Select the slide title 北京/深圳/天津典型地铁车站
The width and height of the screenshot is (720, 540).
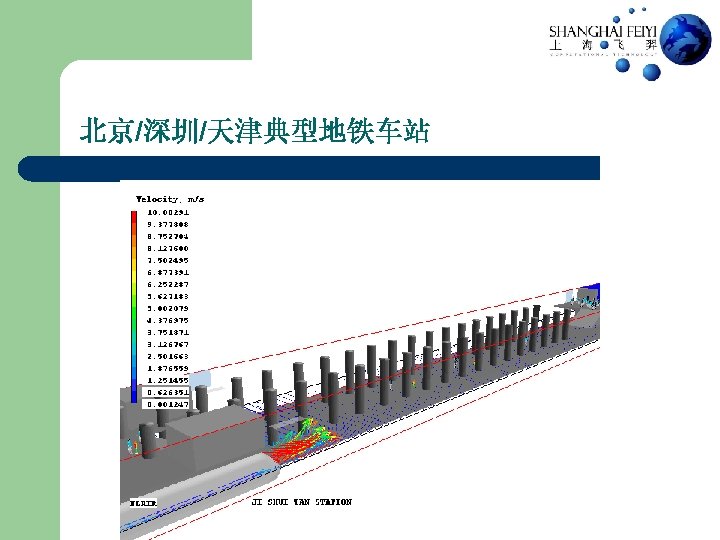point(255,131)
